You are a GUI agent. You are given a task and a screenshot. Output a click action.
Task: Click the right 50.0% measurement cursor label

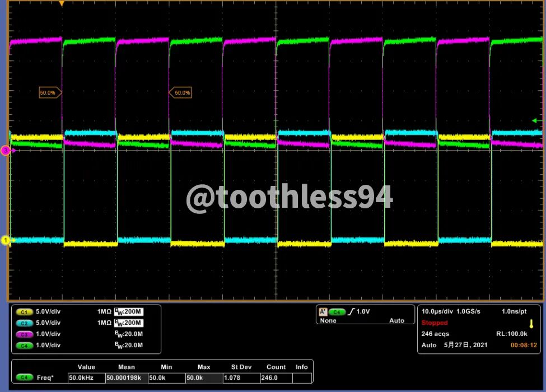click(180, 92)
